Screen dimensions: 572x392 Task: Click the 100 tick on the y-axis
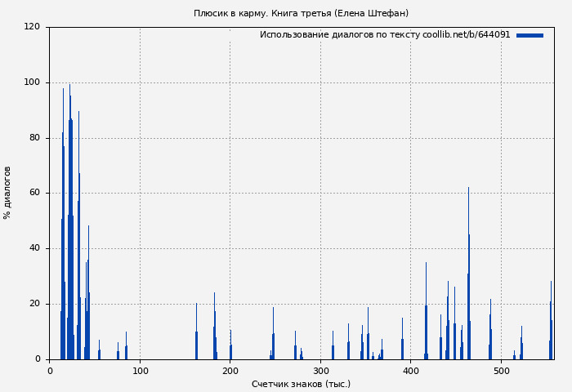tap(32, 82)
